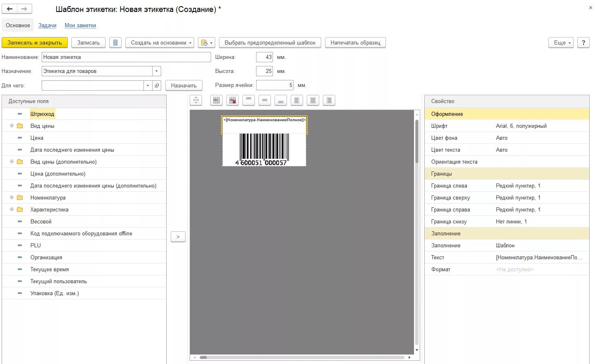Select Код подключаемого оборудования offline
The width and height of the screenshot is (595, 364).
point(84,233)
